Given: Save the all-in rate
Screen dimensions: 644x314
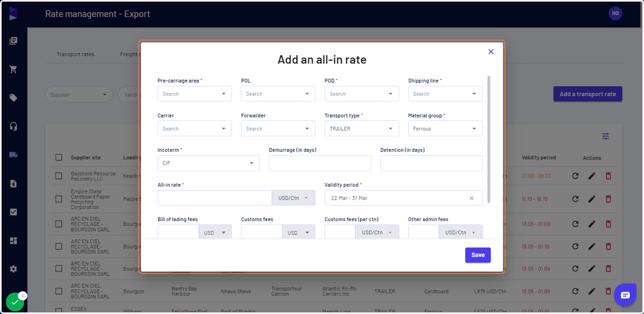Looking at the screenshot, I should tap(478, 255).
